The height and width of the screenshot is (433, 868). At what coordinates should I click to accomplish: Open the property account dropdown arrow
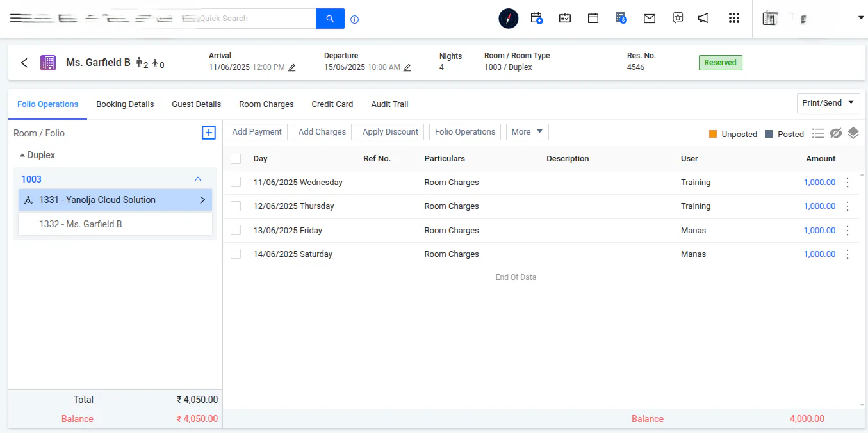click(861, 18)
